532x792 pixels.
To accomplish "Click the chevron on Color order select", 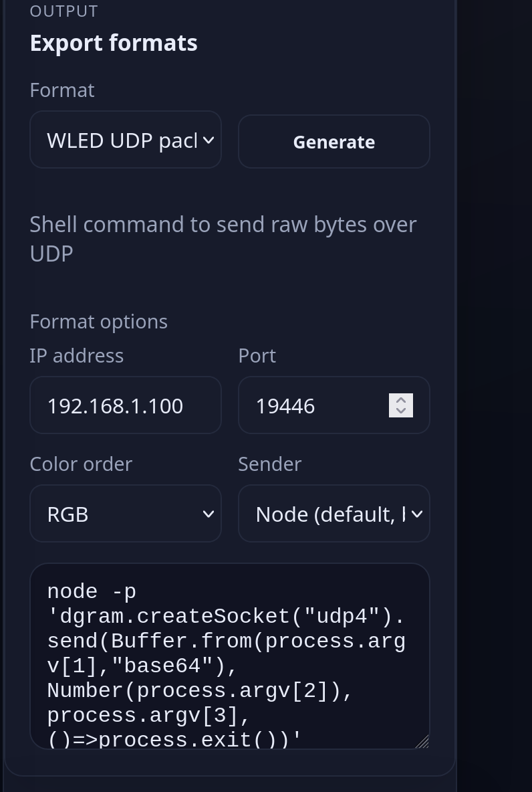I will 209,514.
